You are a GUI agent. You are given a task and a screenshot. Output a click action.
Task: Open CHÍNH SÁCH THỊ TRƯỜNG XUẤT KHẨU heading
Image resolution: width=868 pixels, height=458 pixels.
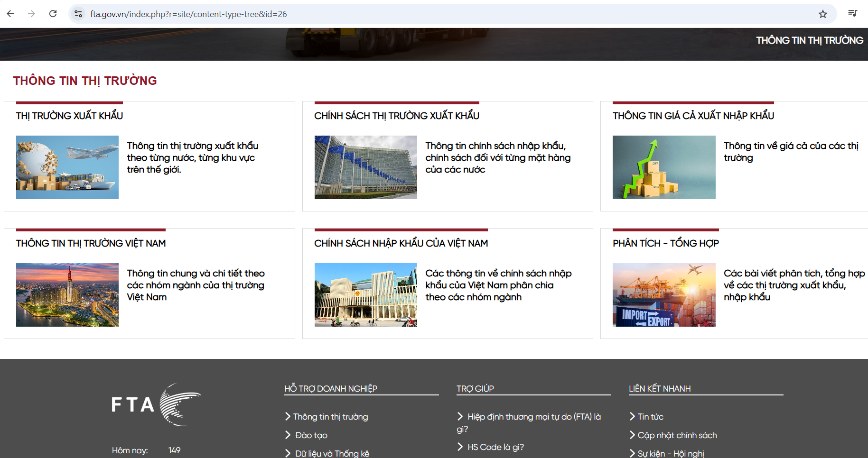pyautogui.click(x=397, y=116)
